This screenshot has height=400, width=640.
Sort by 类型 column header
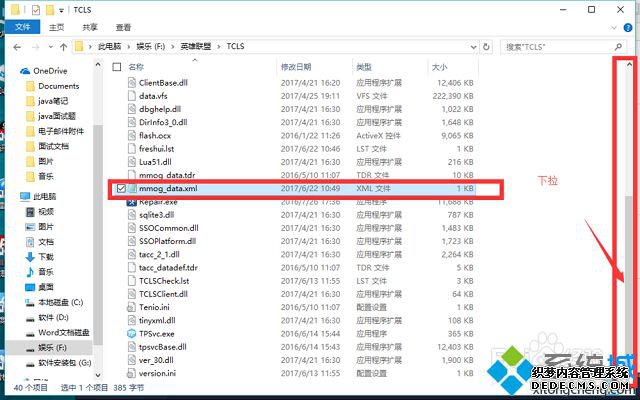click(364, 67)
